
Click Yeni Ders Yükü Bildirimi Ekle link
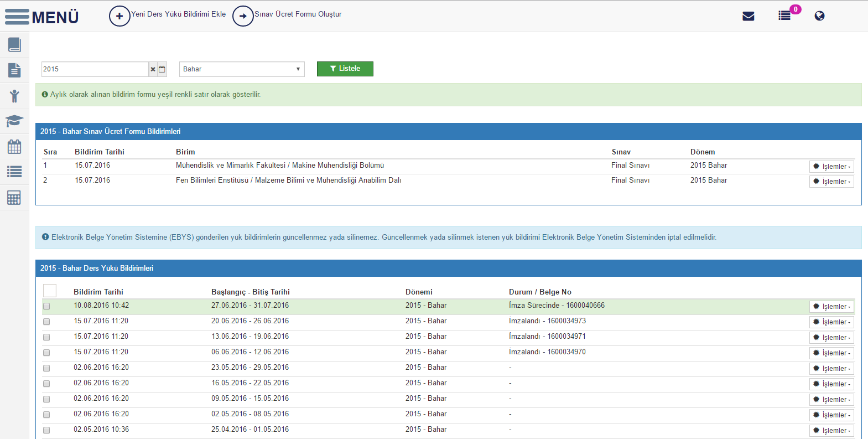coord(178,14)
